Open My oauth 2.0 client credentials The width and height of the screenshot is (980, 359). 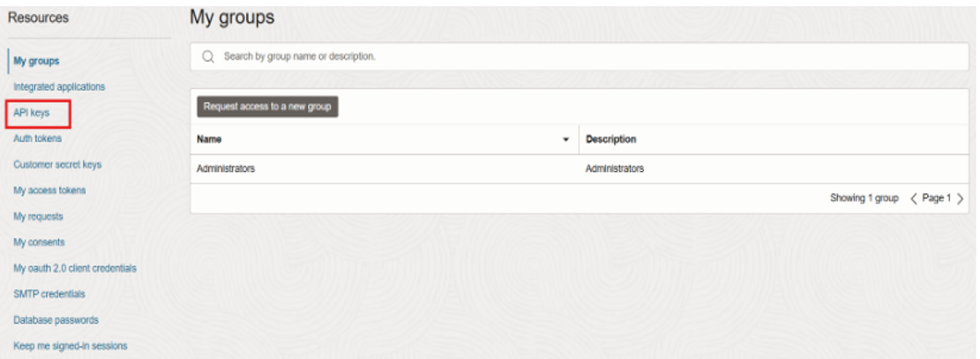(x=74, y=267)
